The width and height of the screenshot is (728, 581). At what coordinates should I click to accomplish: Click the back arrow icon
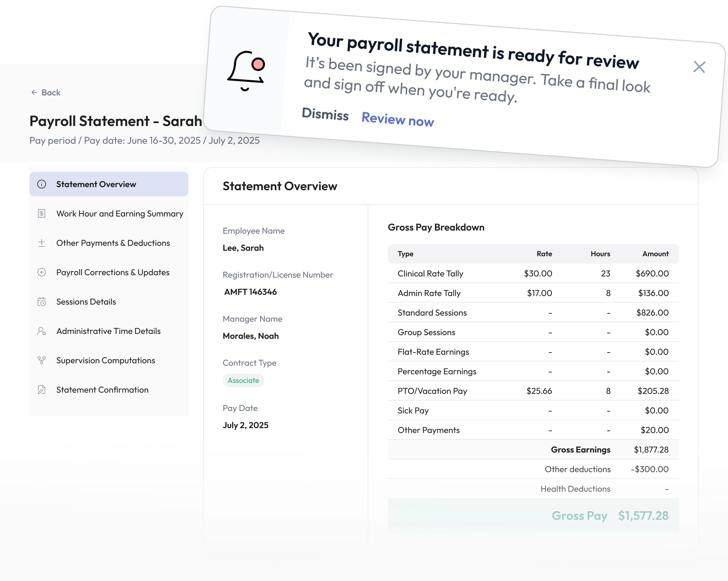pyautogui.click(x=34, y=93)
